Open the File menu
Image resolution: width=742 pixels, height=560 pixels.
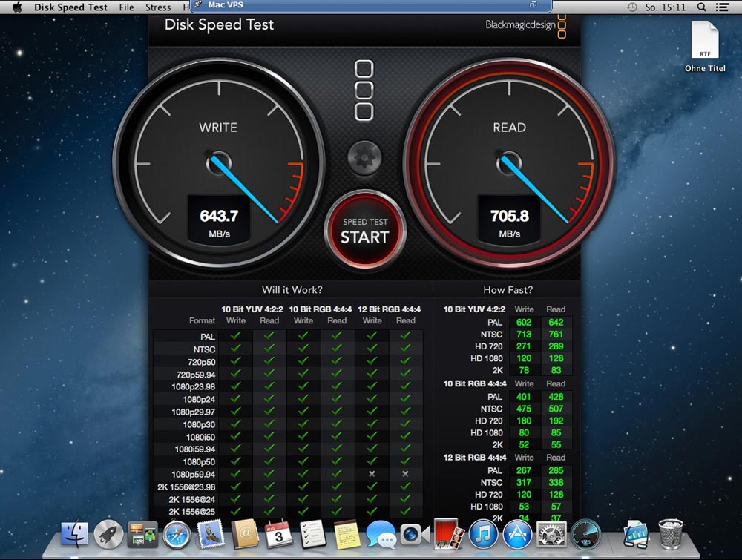tap(126, 7)
